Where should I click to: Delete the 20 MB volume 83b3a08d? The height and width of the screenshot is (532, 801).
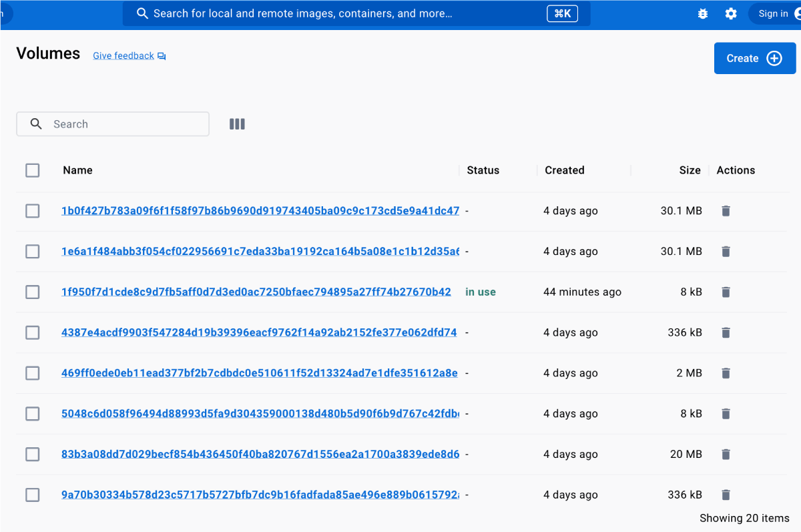coord(726,455)
